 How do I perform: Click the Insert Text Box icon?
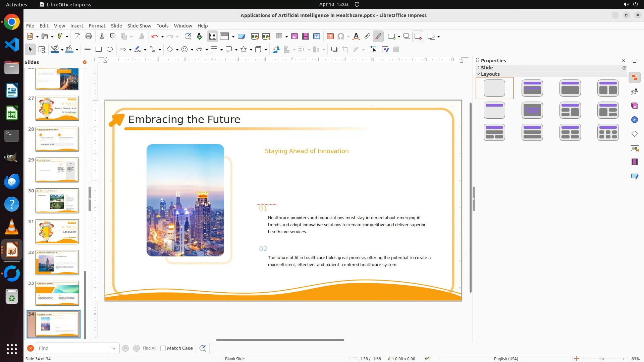330,37
